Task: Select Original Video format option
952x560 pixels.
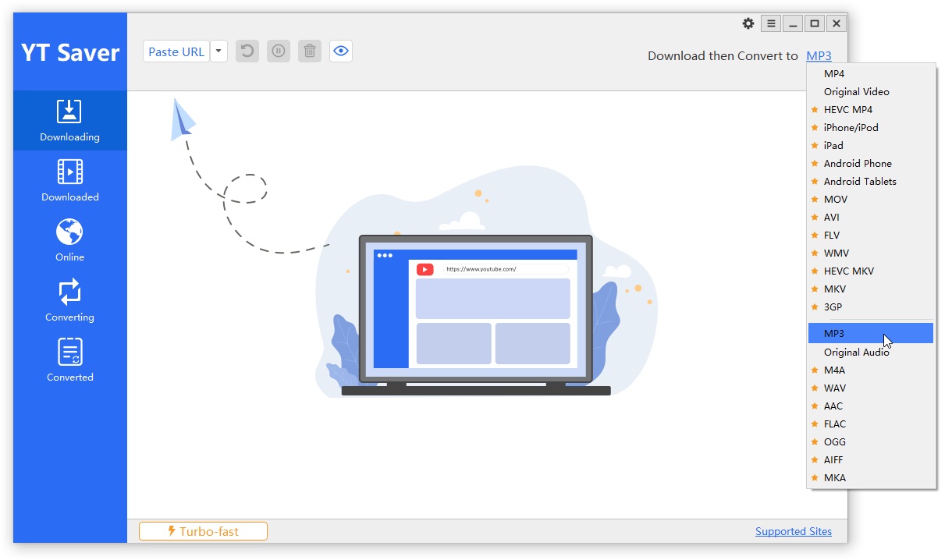Action: tap(871, 91)
